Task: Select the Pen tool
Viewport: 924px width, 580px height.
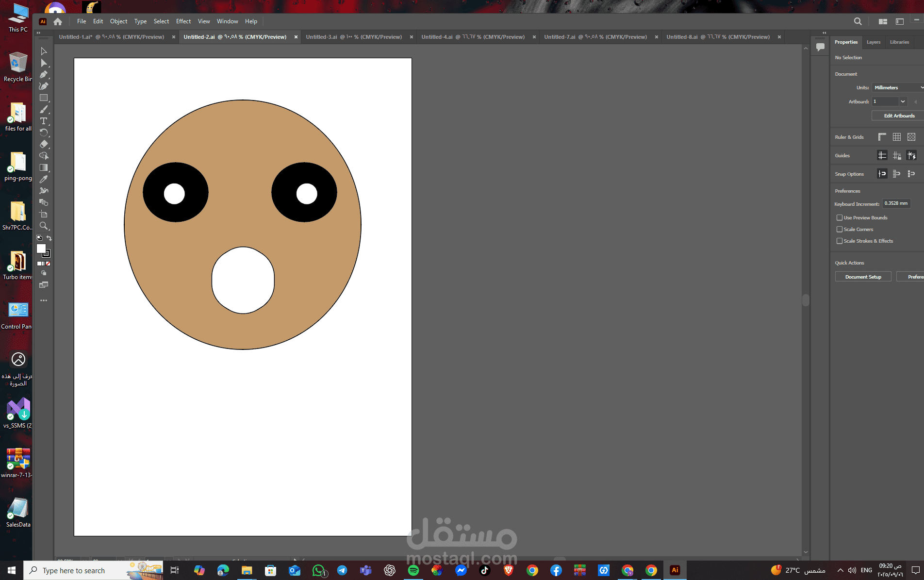Action: coord(44,74)
